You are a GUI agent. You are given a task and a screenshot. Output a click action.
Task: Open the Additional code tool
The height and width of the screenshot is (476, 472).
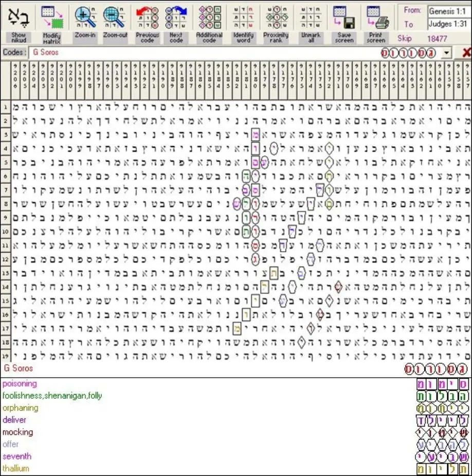[209, 17]
